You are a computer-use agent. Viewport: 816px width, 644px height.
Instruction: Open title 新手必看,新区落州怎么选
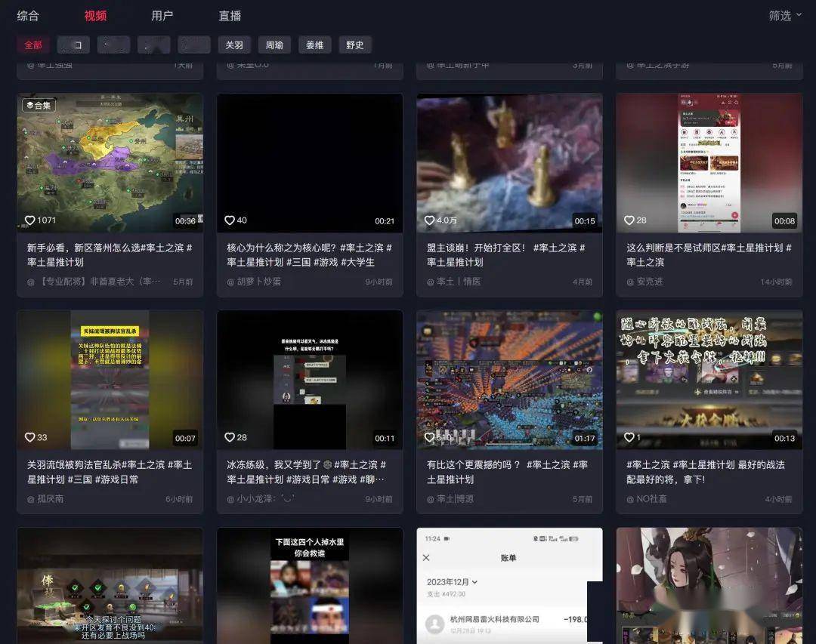click(x=110, y=255)
